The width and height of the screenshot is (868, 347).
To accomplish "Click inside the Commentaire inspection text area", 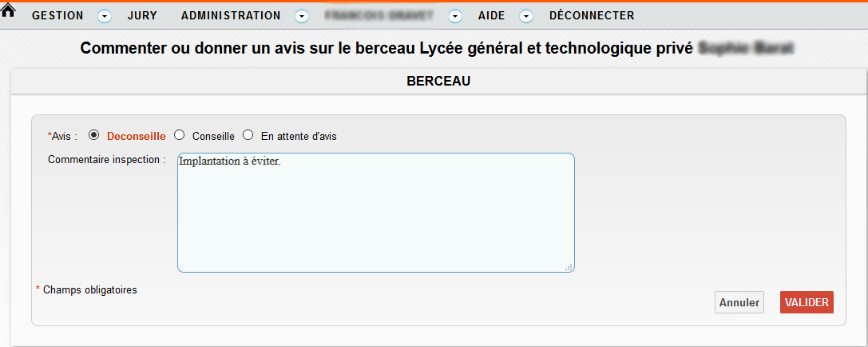I will coord(375,212).
